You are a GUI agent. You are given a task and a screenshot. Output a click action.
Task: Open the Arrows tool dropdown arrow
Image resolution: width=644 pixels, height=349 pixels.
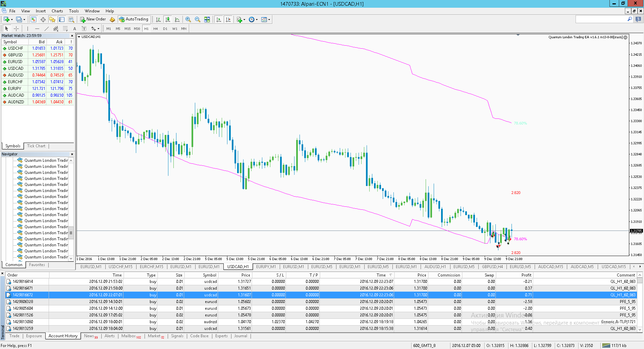[98, 29]
